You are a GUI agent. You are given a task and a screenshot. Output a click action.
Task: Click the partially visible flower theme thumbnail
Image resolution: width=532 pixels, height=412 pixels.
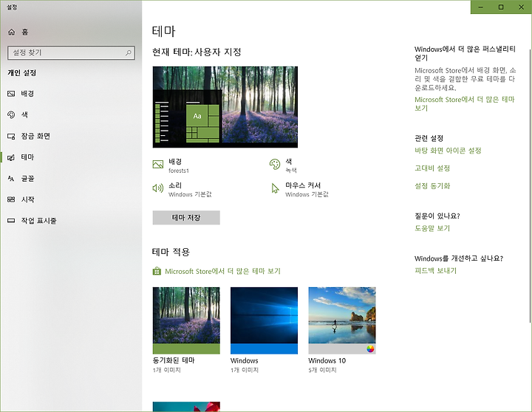point(186,407)
